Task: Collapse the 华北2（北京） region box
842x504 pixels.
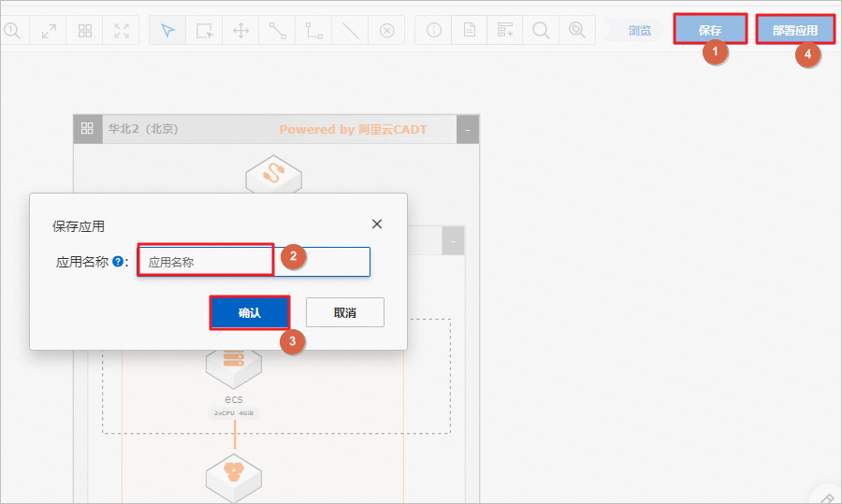Action: pyautogui.click(x=467, y=130)
